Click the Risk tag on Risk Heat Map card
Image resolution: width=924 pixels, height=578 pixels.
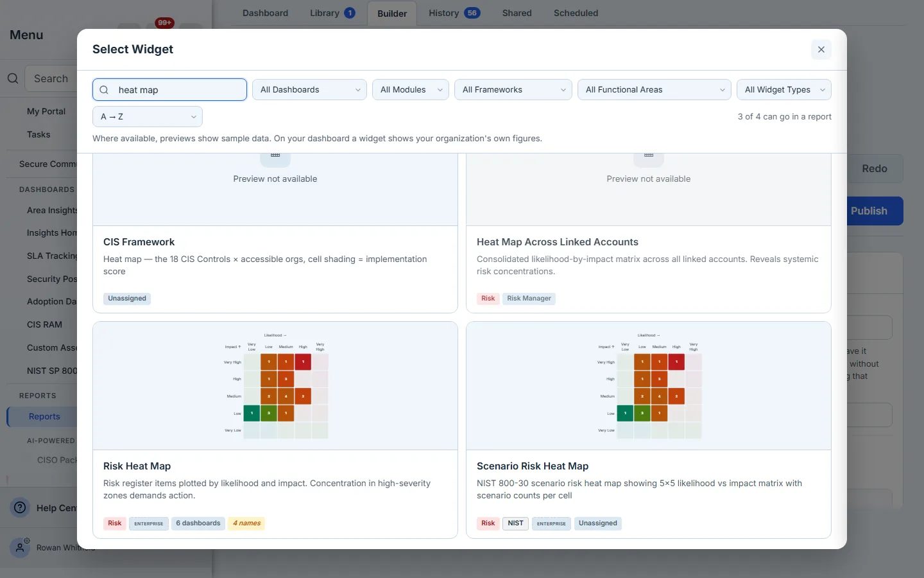tap(115, 523)
